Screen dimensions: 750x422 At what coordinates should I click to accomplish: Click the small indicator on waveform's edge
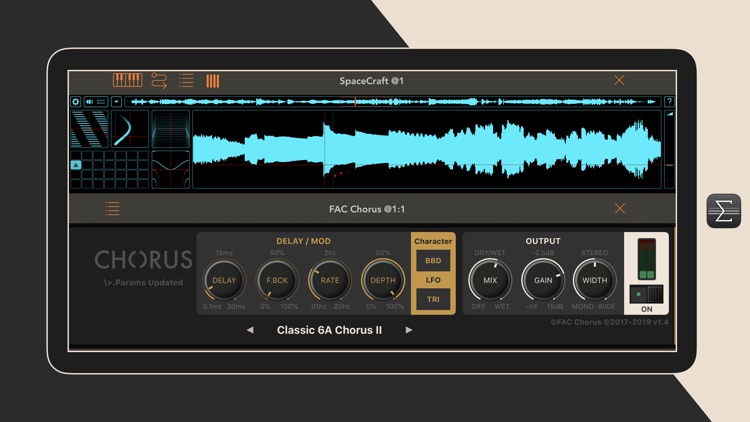(x=670, y=114)
